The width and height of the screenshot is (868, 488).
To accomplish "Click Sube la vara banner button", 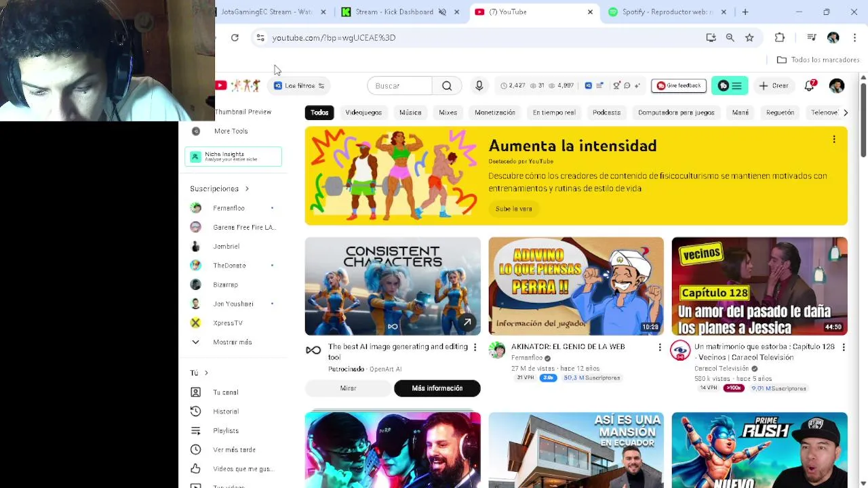I will pos(513,209).
